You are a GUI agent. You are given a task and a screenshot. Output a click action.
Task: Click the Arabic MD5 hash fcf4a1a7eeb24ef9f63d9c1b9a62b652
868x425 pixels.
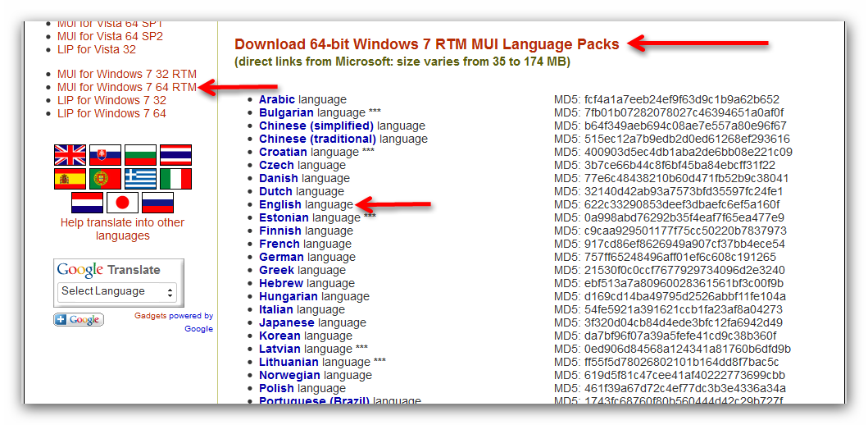pyautogui.click(x=681, y=100)
